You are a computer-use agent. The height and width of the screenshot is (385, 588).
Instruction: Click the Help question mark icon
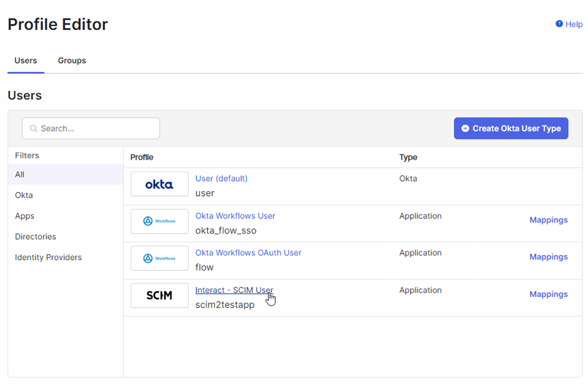pyautogui.click(x=559, y=24)
